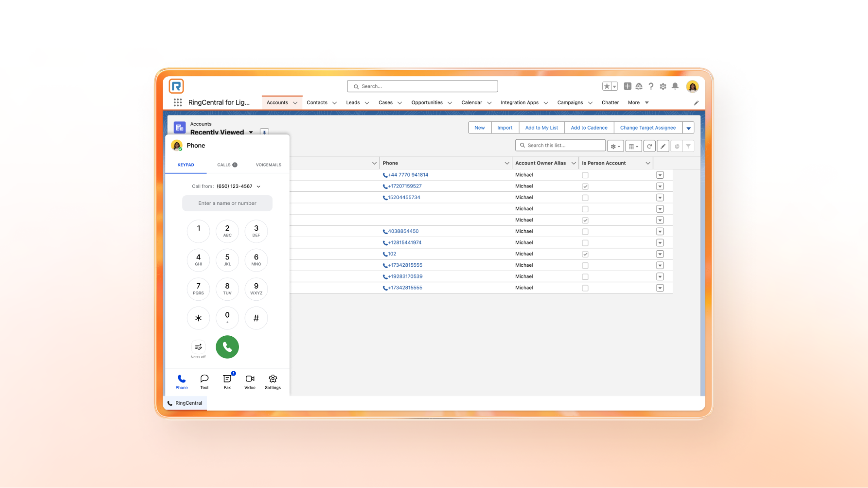Click the notifications bell icon

coord(675,86)
